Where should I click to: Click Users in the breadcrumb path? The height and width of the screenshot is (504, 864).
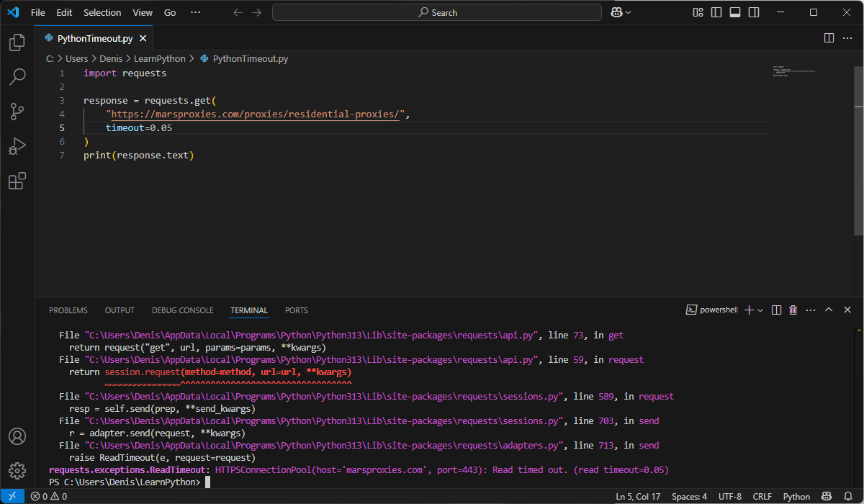(x=76, y=58)
